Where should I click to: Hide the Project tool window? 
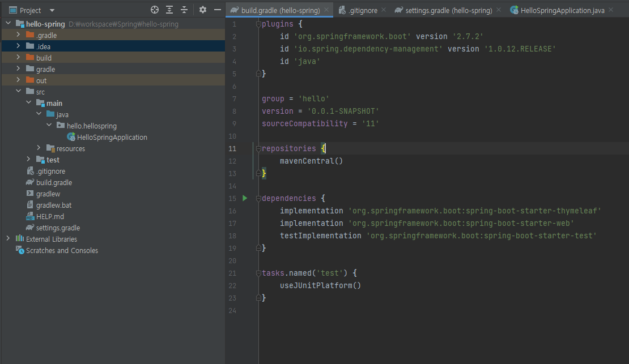click(x=218, y=10)
